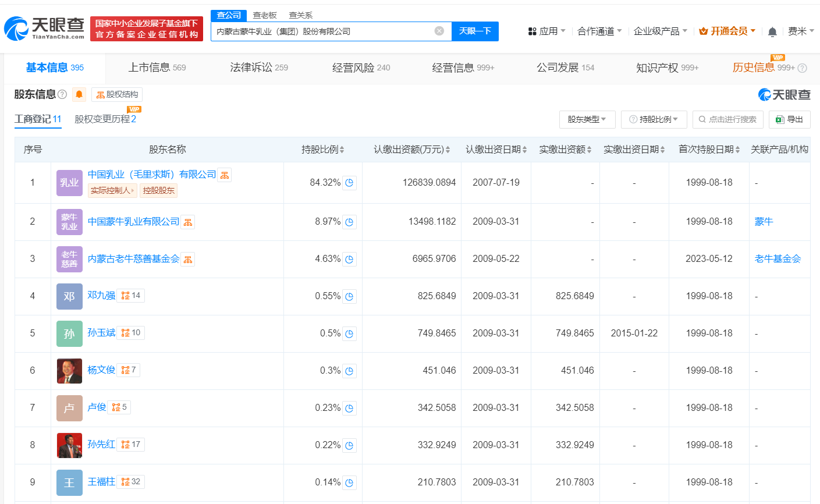The height and width of the screenshot is (504, 820).
Task: Clear search box with the X icon
Action: pos(439,31)
